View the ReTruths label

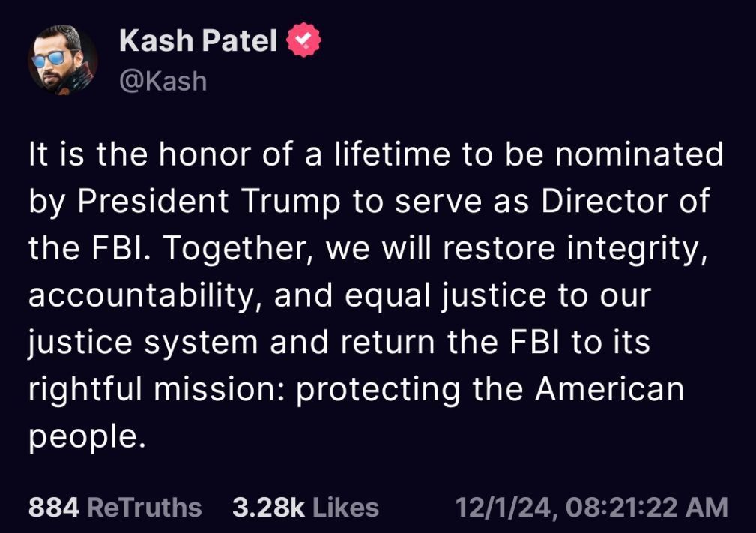(145, 507)
